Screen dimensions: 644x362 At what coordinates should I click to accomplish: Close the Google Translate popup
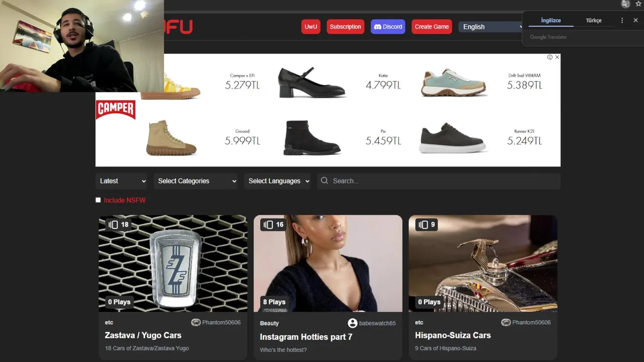pyautogui.click(x=635, y=21)
